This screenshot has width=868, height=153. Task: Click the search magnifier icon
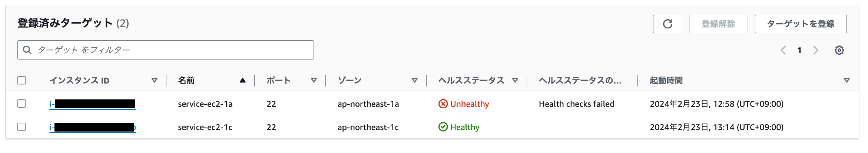click(x=27, y=50)
